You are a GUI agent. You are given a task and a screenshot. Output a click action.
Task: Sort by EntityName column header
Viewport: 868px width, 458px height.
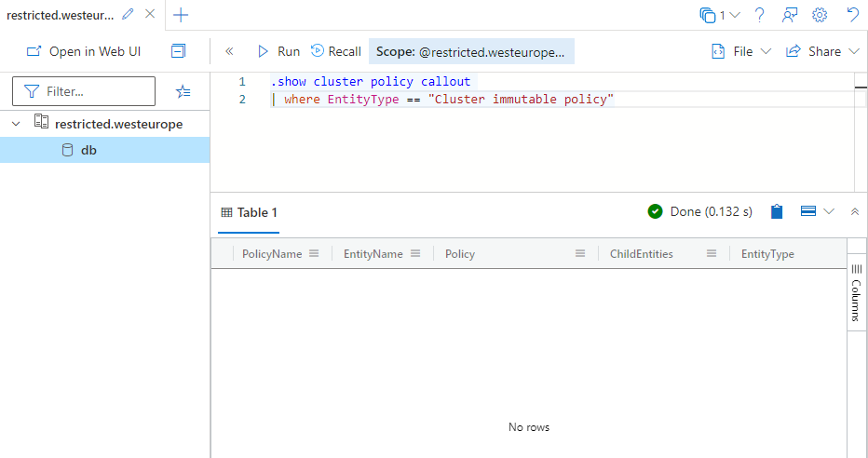tap(373, 254)
